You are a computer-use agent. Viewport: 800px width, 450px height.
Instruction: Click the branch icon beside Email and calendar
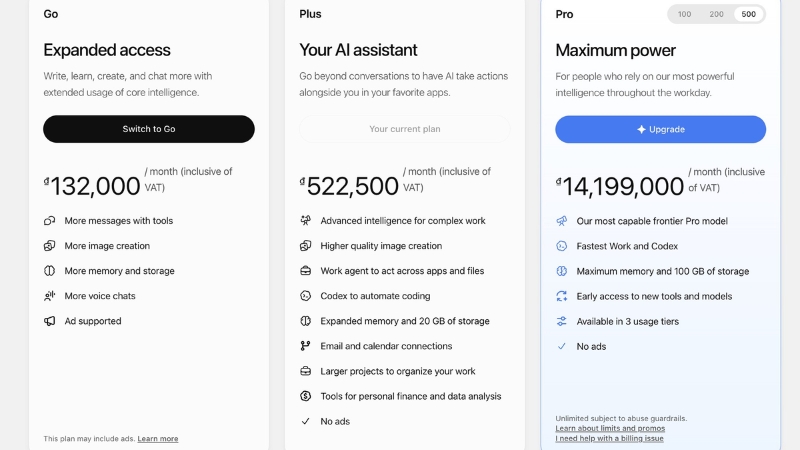tap(305, 346)
